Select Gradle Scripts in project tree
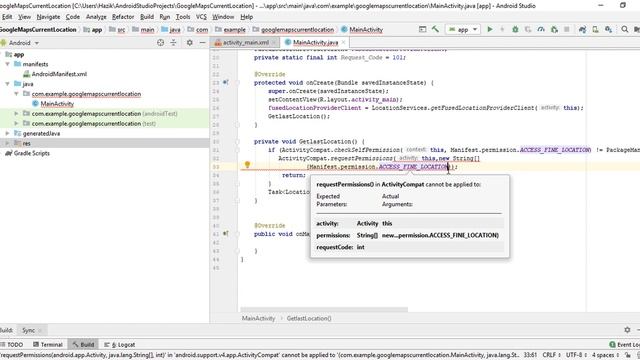 click(31, 153)
